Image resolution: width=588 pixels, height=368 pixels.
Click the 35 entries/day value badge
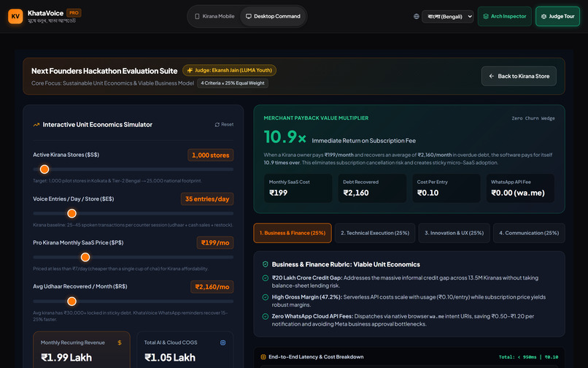(x=207, y=199)
